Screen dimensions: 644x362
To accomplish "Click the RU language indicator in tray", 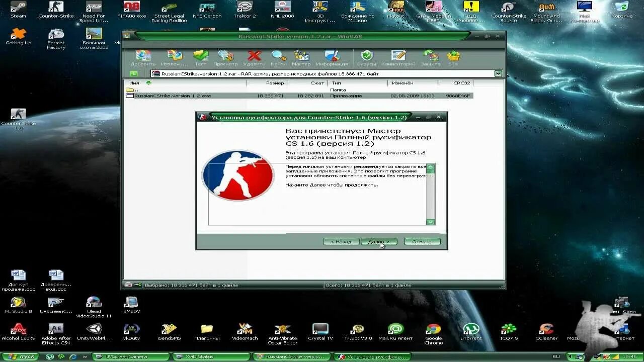I will tap(556, 356).
